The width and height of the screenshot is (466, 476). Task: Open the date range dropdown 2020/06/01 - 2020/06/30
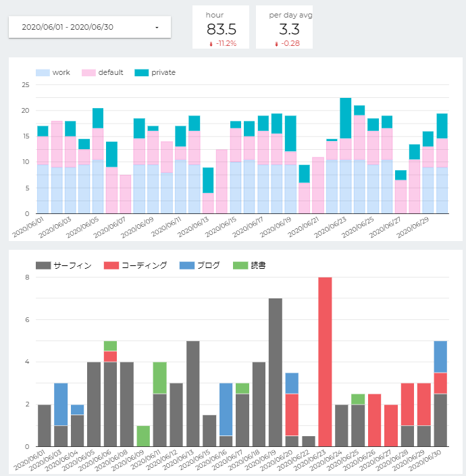[x=90, y=27]
